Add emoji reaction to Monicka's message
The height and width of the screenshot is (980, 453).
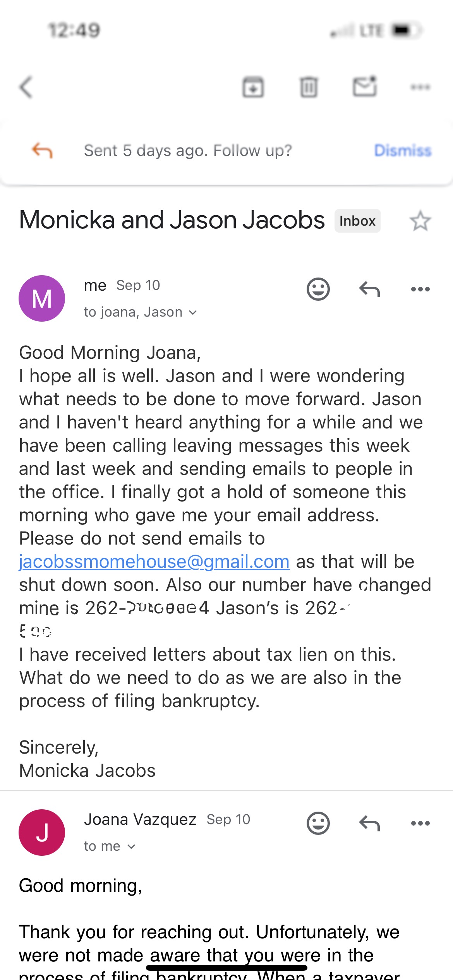point(318,289)
